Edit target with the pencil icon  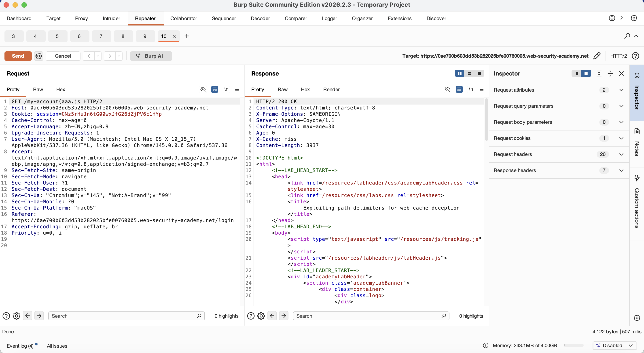pos(597,56)
